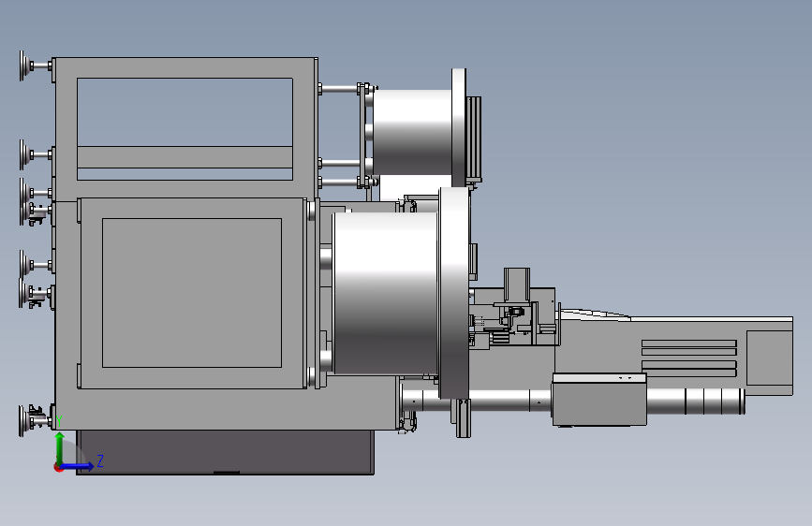The height and width of the screenshot is (526, 812).
Task: Select the gray box mounted on the horizontal shaft
Action: coord(599,400)
